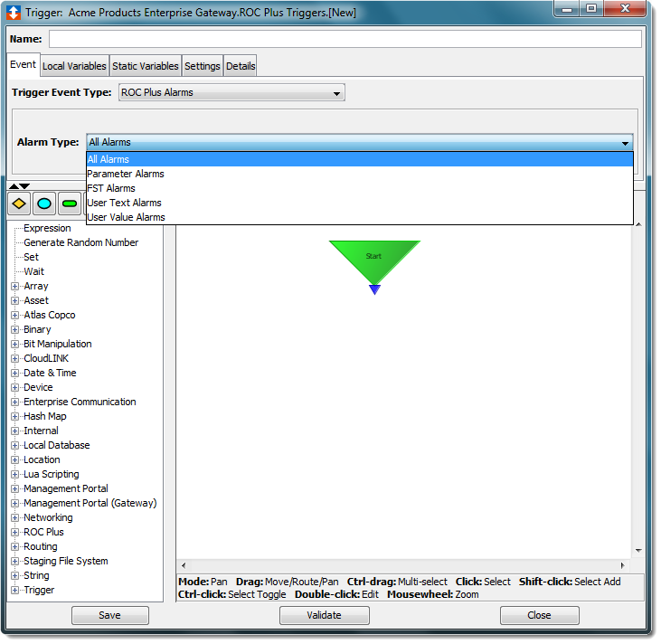Expand the Atlas Copco tree node
The height and width of the screenshot is (644, 661).
(14, 315)
